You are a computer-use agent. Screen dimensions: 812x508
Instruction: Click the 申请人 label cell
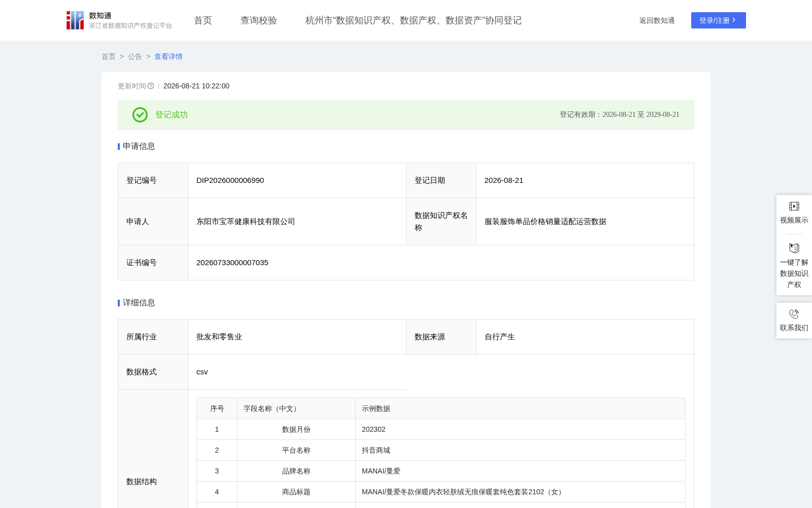click(153, 221)
